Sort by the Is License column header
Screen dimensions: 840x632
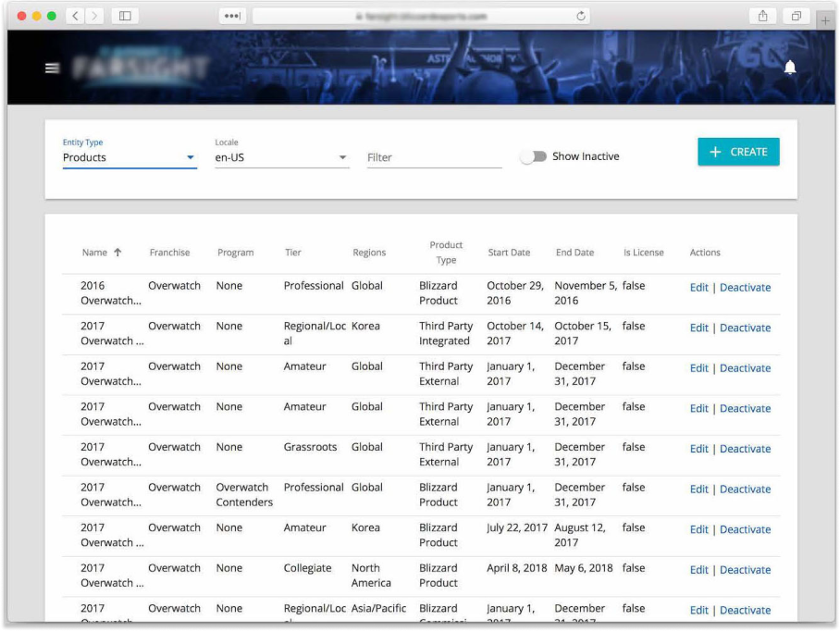643,253
